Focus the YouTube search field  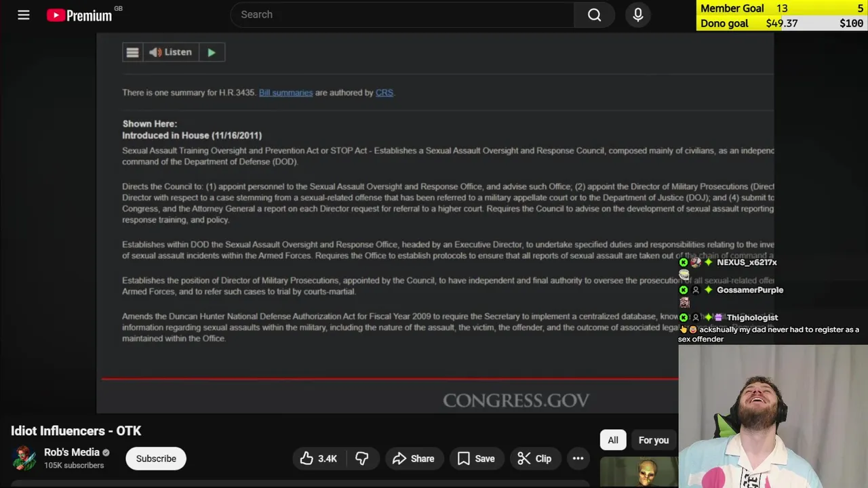(402, 15)
